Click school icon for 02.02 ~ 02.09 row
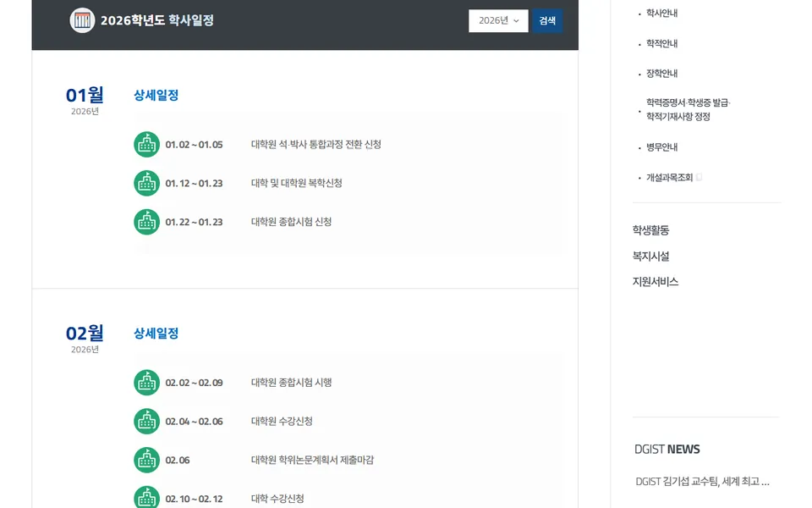Screen dimensions: 812x508 (146, 383)
